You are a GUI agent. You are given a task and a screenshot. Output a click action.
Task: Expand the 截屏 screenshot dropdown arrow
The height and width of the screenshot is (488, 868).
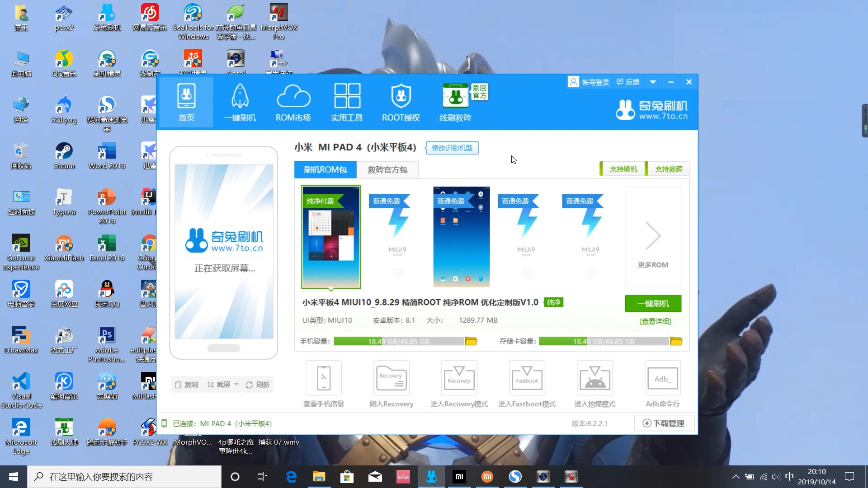coord(236,385)
